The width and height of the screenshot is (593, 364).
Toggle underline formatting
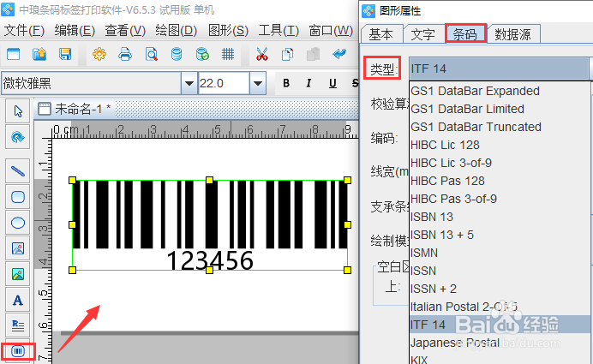pyautogui.click(x=332, y=83)
